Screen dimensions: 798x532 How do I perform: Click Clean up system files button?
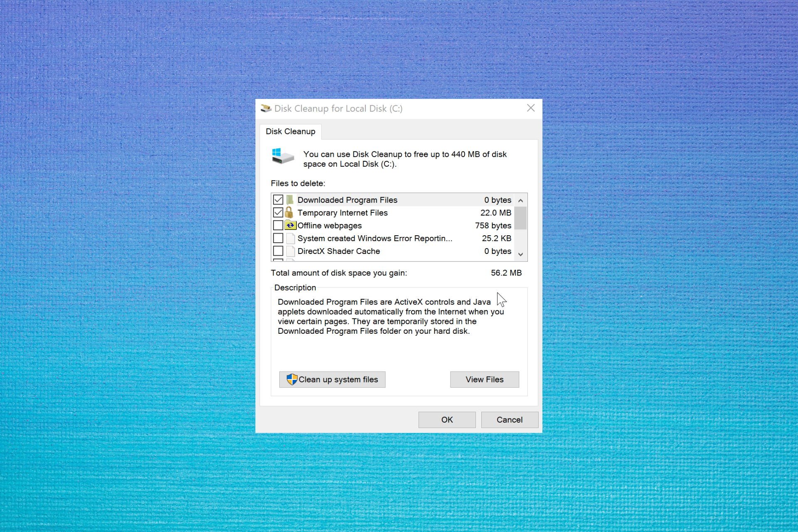(332, 379)
